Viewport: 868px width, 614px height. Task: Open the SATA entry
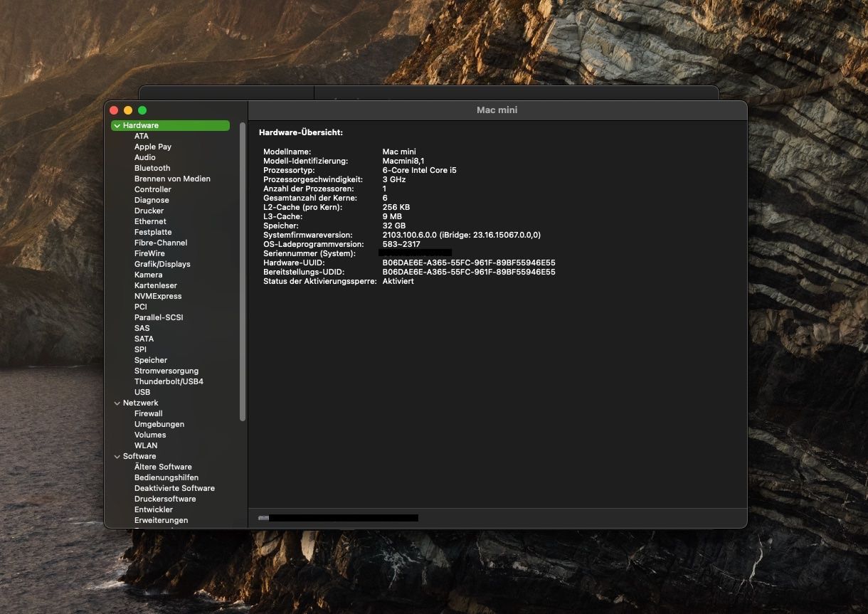tap(144, 339)
